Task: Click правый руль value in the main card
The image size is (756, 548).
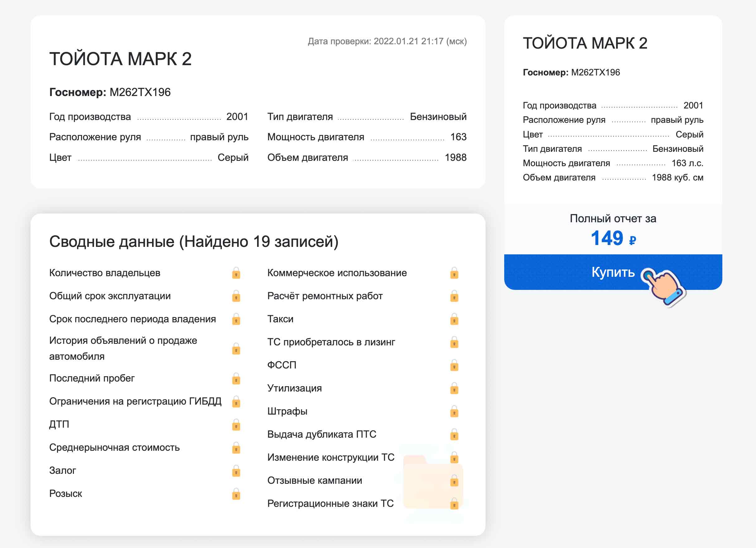Action: (x=219, y=137)
